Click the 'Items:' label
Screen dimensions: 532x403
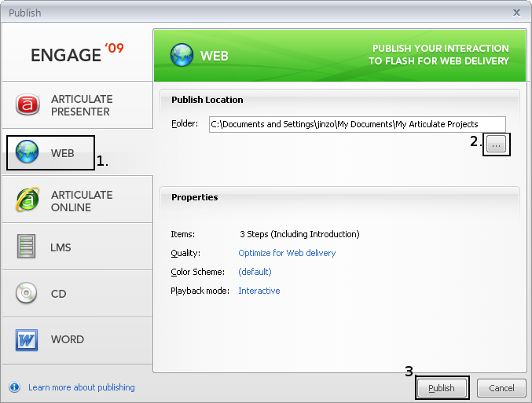183,234
